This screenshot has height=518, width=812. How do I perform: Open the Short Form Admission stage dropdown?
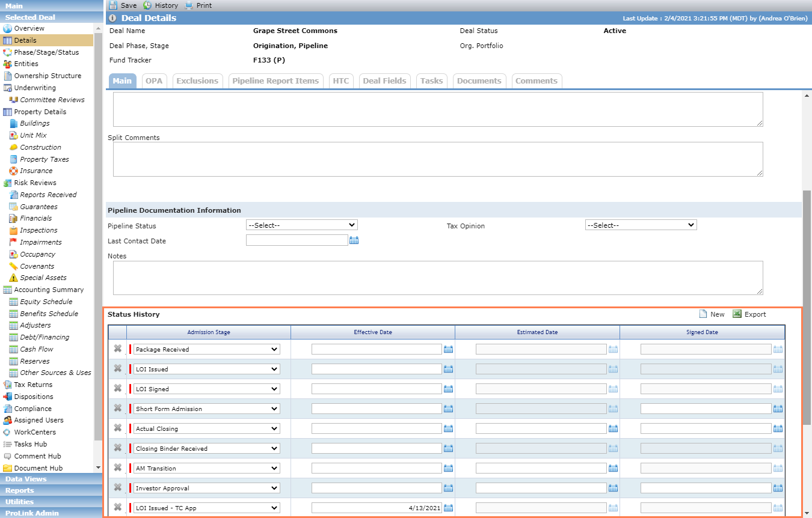pyautogui.click(x=207, y=409)
